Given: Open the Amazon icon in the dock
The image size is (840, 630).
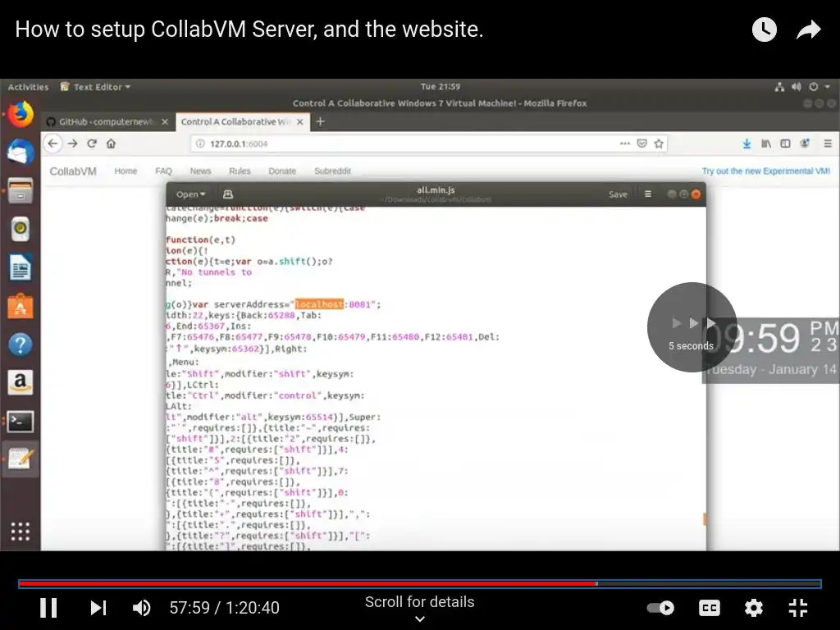Looking at the screenshot, I should (x=21, y=382).
